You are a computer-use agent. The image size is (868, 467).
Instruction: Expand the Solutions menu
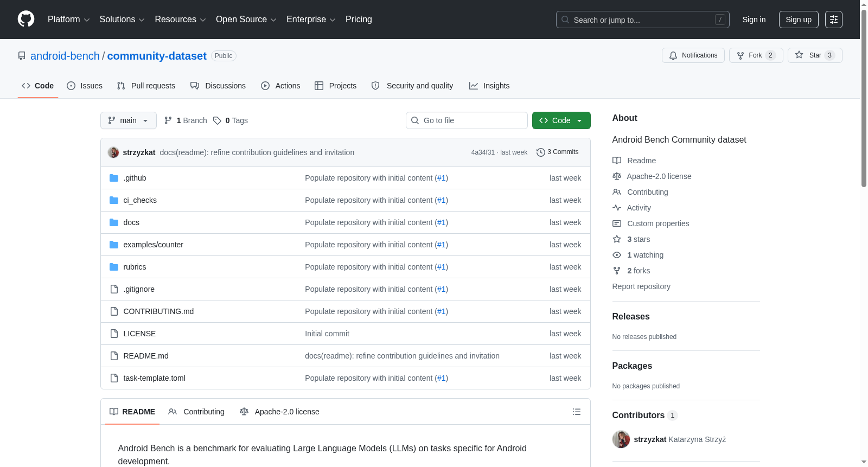coord(122,20)
